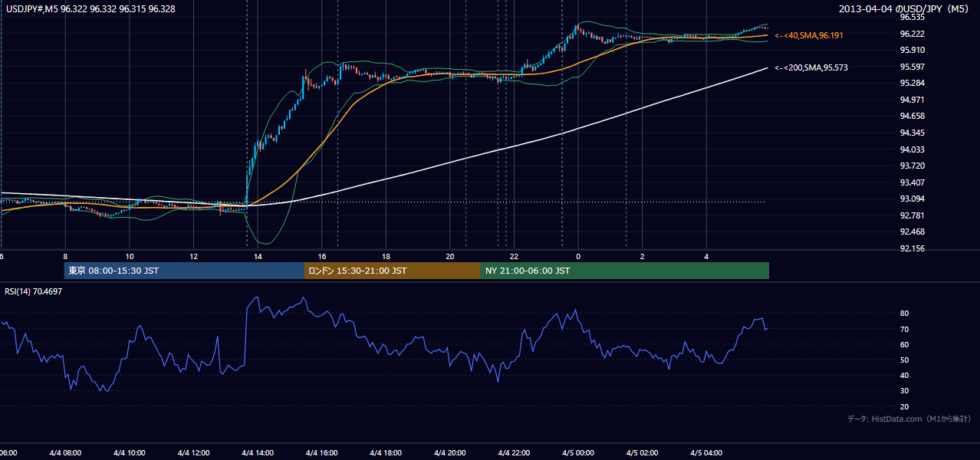Click price axis label 94.971
The image size is (980, 460).
point(912,100)
